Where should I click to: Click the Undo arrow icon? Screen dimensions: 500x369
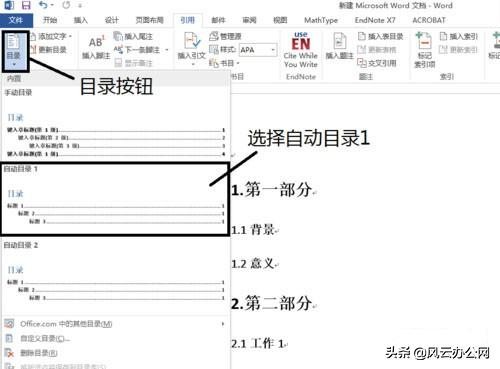42,5
